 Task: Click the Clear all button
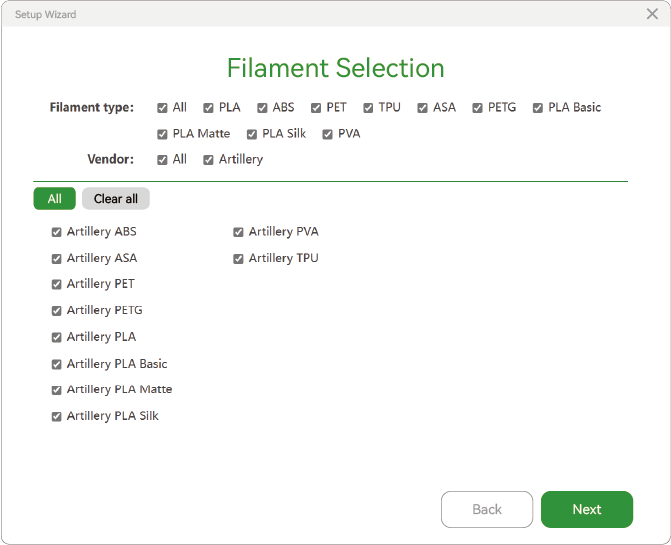click(116, 198)
